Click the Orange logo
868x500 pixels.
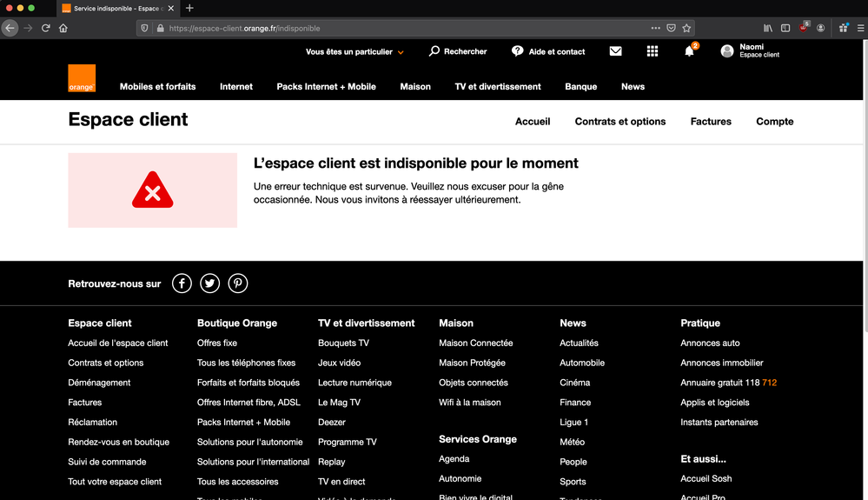click(x=82, y=78)
